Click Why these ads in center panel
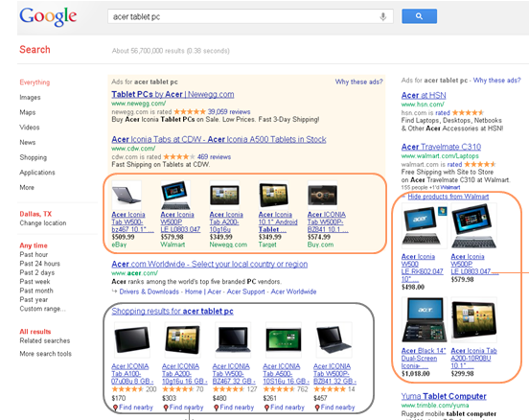 tap(359, 82)
